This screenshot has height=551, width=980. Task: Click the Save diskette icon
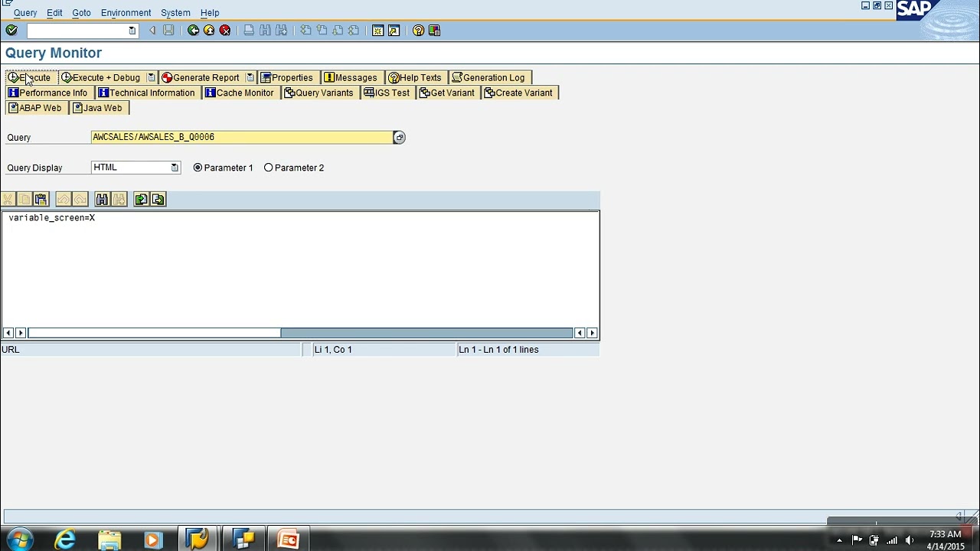tap(168, 31)
